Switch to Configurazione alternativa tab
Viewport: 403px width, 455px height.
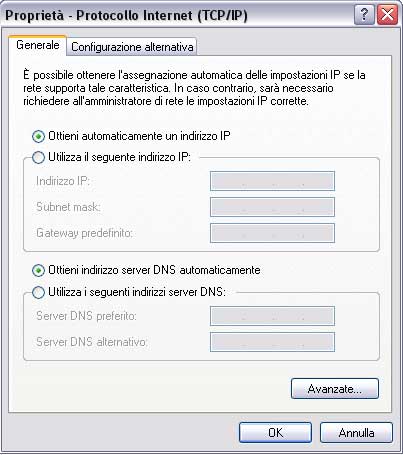click(132, 47)
